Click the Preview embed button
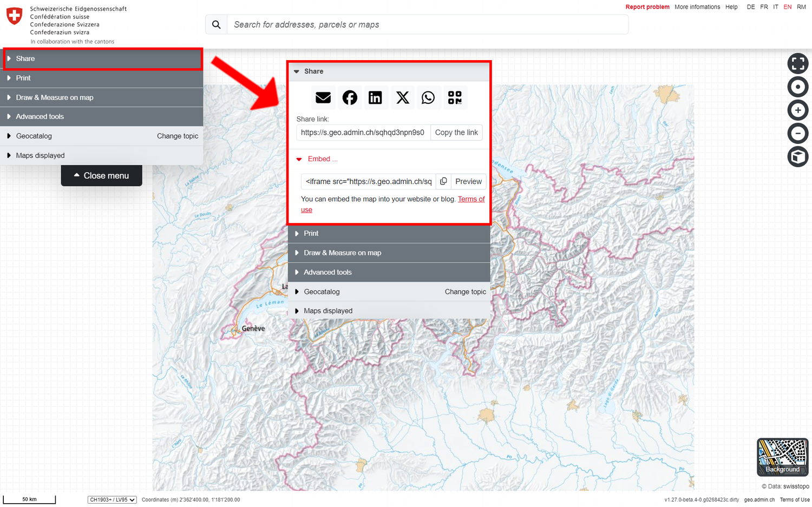Viewport: 812px width, 507px height. pyautogui.click(x=468, y=181)
